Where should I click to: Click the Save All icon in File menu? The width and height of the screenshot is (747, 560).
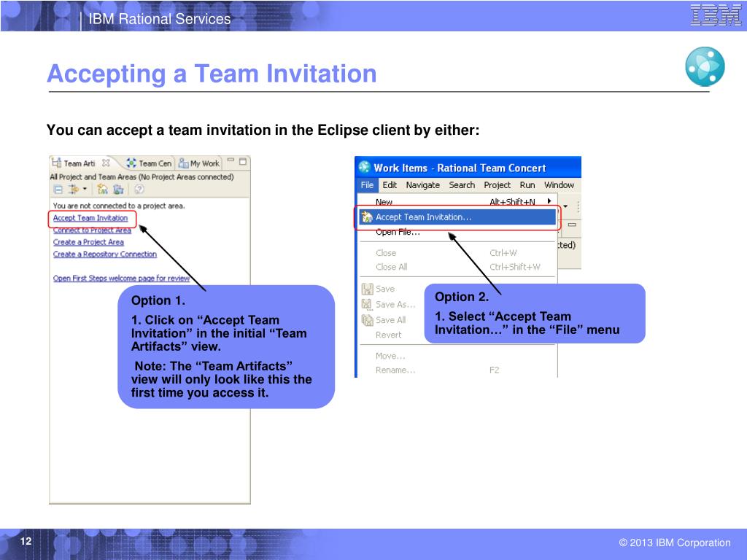368,320
